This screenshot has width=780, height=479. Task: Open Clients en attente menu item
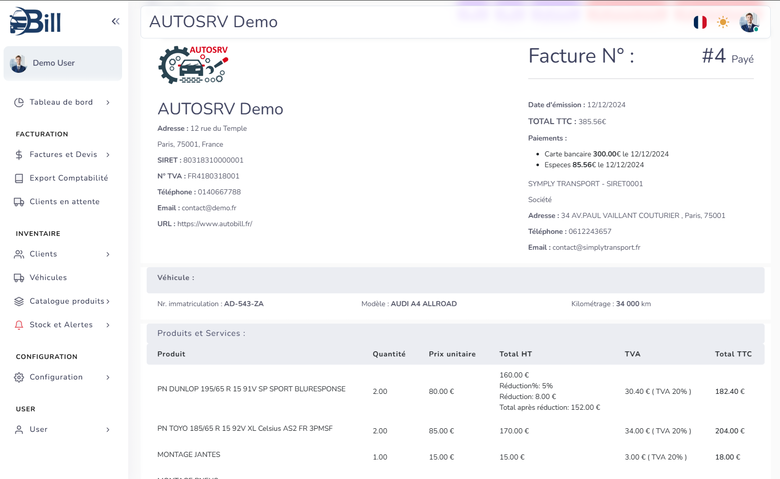point(63,202)
